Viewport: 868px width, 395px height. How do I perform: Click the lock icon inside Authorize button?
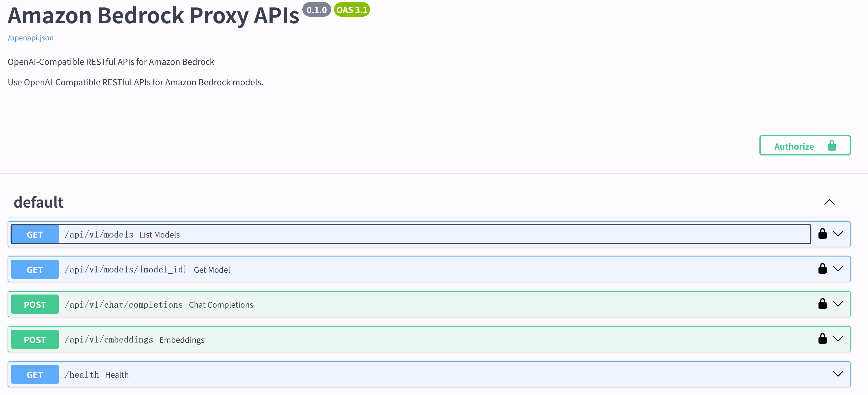(x=832, y=146)
